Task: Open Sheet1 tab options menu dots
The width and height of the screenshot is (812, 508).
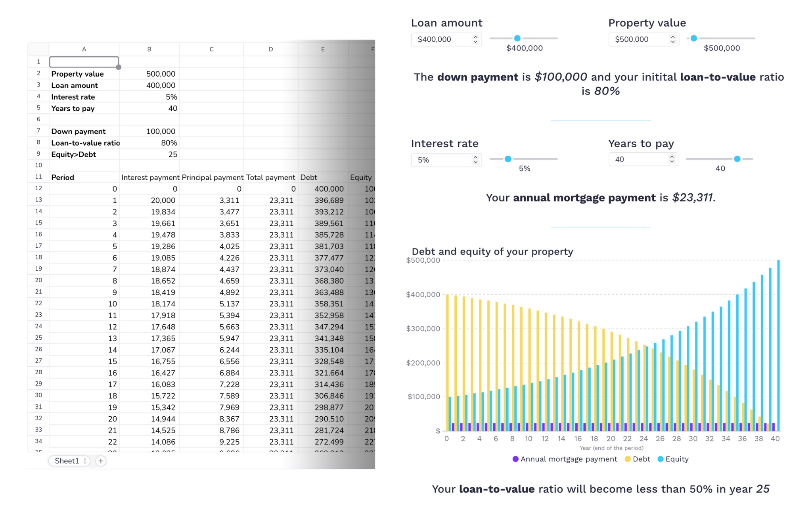Action: [85, 461]
